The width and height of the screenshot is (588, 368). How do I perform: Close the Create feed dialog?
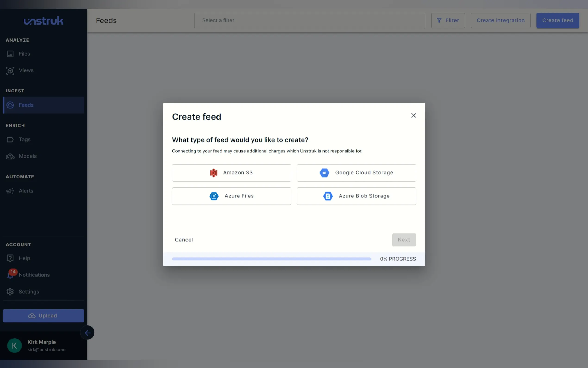click(413, 116)
